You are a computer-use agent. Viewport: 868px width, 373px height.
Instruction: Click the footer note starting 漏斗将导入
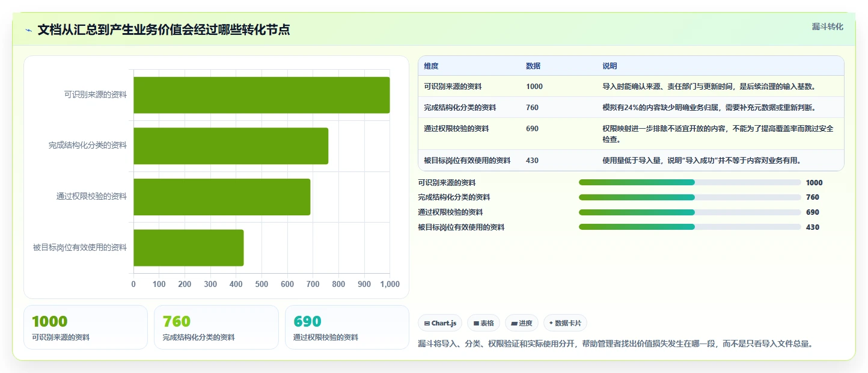point(616,344)
